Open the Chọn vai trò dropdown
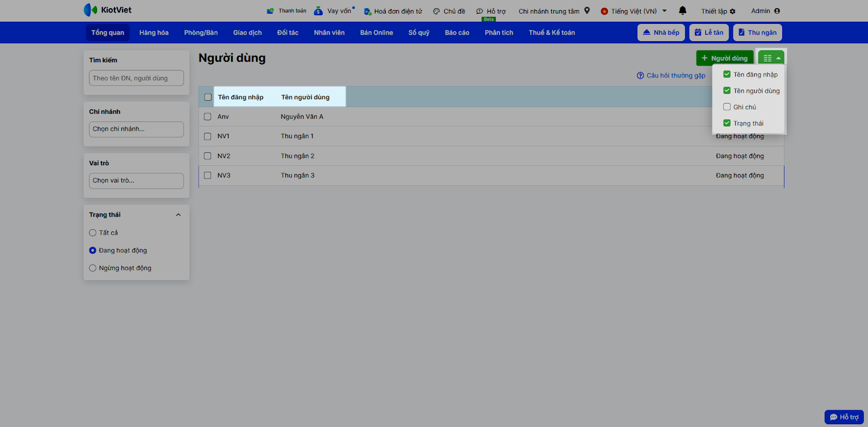868x427 pixels. pos(136,181)
